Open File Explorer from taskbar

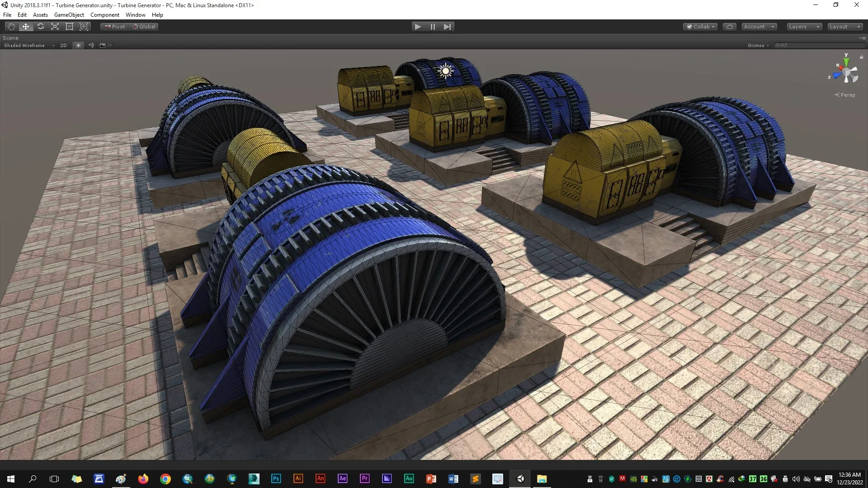pyautogui.click(x=542, y=479)
